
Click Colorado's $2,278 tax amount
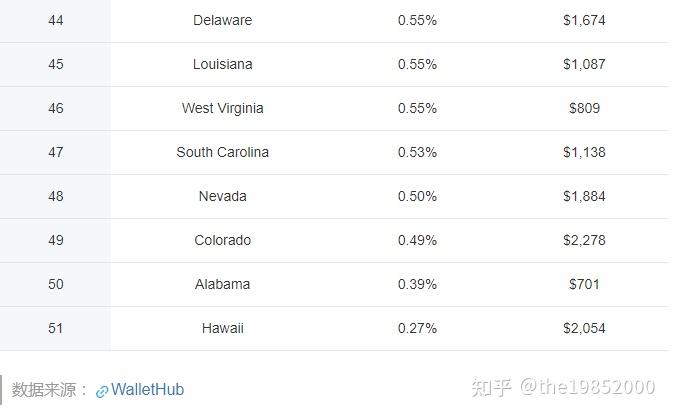pos(584,240)
